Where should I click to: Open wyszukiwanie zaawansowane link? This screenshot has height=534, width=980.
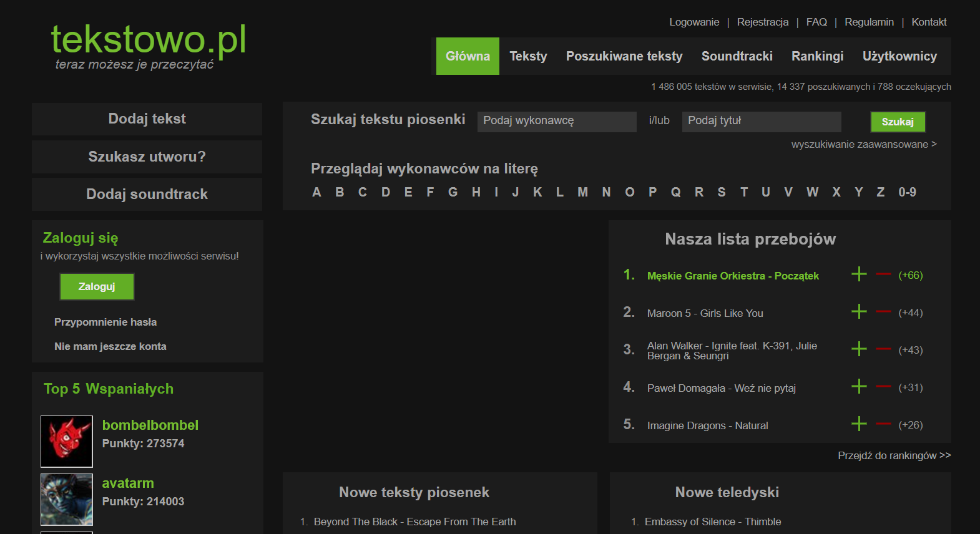tap(863, 144)
